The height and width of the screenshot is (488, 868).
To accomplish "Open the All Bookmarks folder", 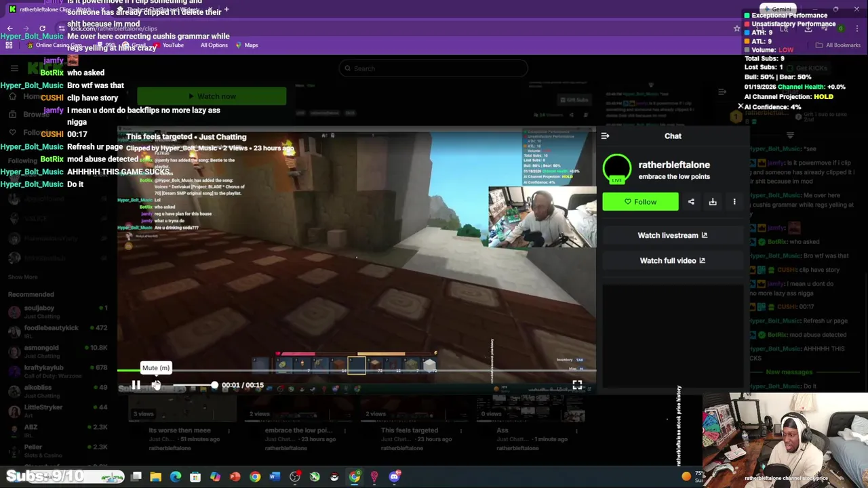I will [838, 45].
